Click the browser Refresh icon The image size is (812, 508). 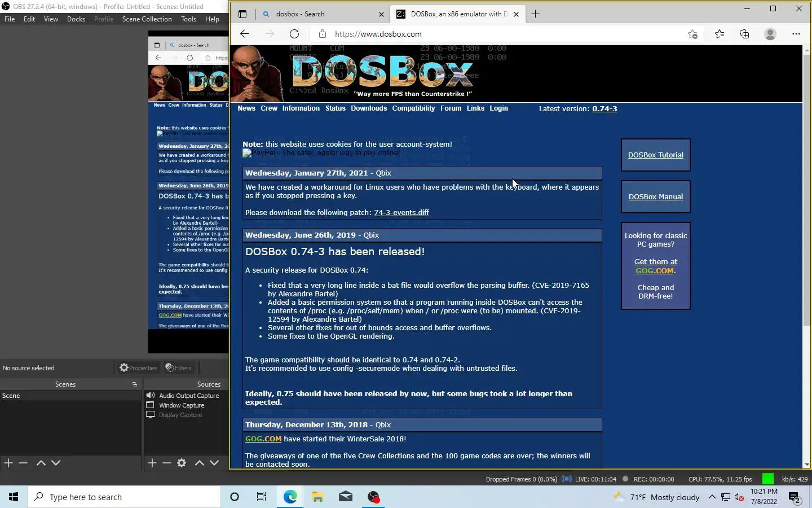pos(294,34)
